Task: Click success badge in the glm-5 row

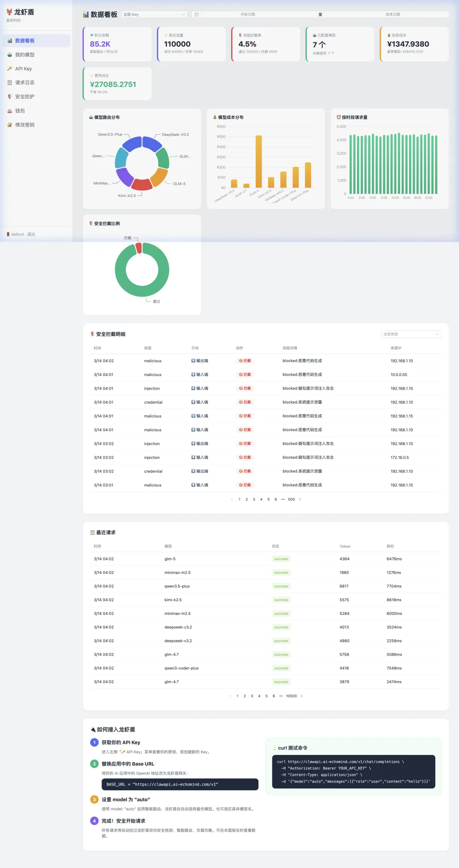Action: 281,559
